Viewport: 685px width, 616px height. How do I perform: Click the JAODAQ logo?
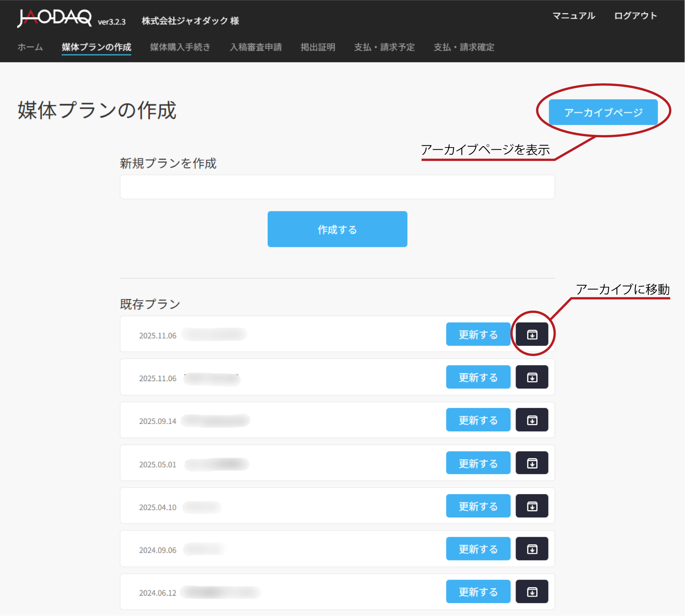[54, 18]
